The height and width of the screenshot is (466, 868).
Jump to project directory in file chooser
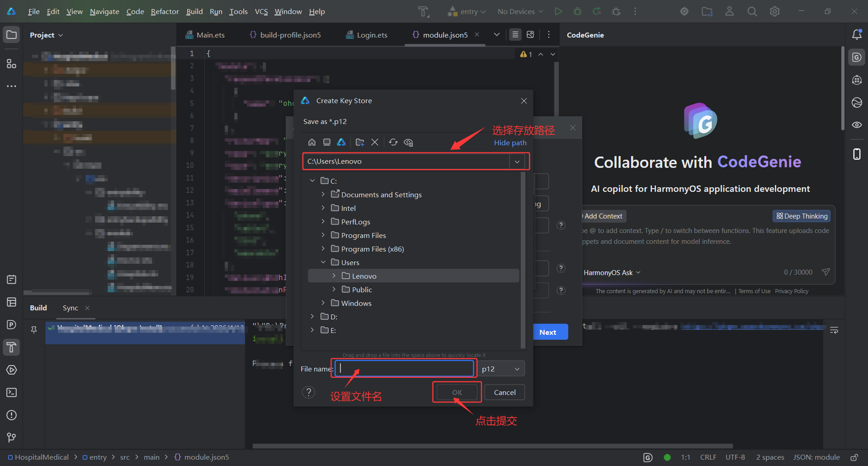(341, 142)
